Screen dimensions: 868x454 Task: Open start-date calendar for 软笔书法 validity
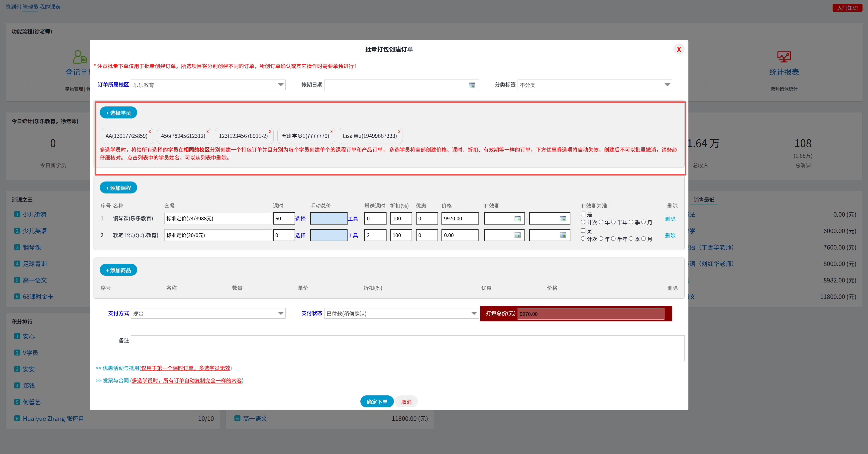517,235
